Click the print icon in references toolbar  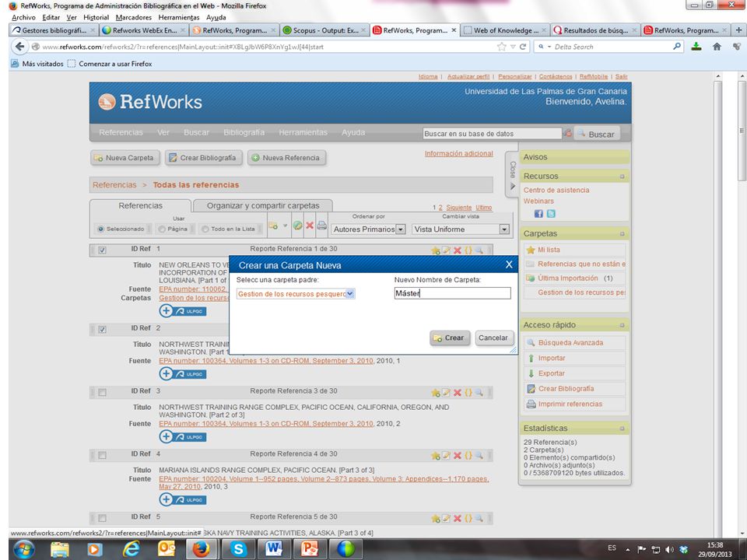pyautogui.click(x=322, y=226)
